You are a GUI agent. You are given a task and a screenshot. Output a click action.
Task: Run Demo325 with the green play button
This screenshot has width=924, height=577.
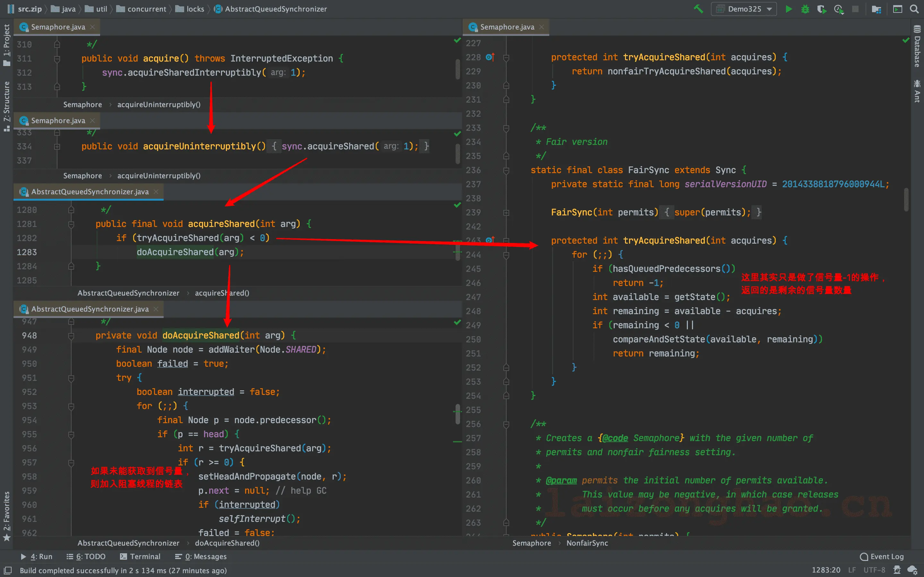click(x=789, y=9)
